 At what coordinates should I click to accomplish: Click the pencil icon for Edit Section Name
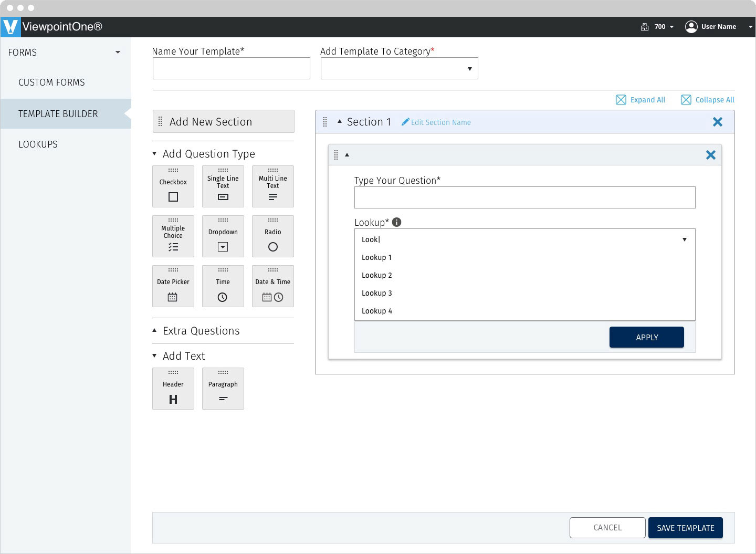[405, 122]
